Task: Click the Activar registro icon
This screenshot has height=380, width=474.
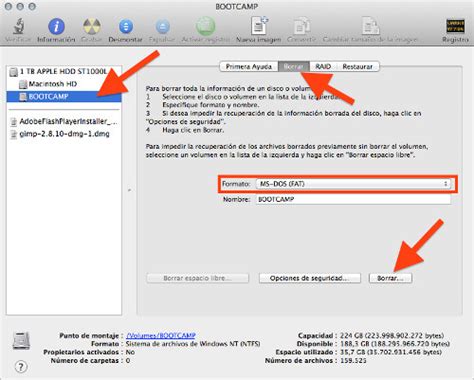Action: point(205,26)
